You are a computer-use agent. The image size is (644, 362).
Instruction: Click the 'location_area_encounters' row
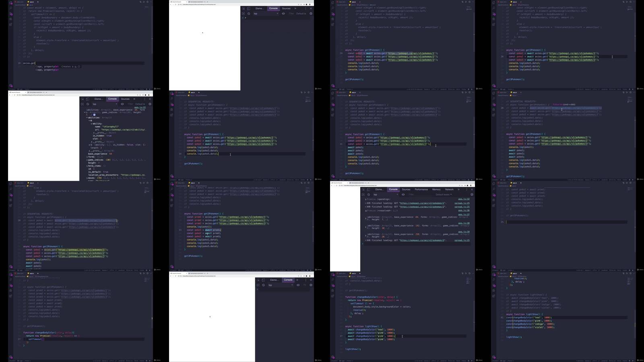116,175
